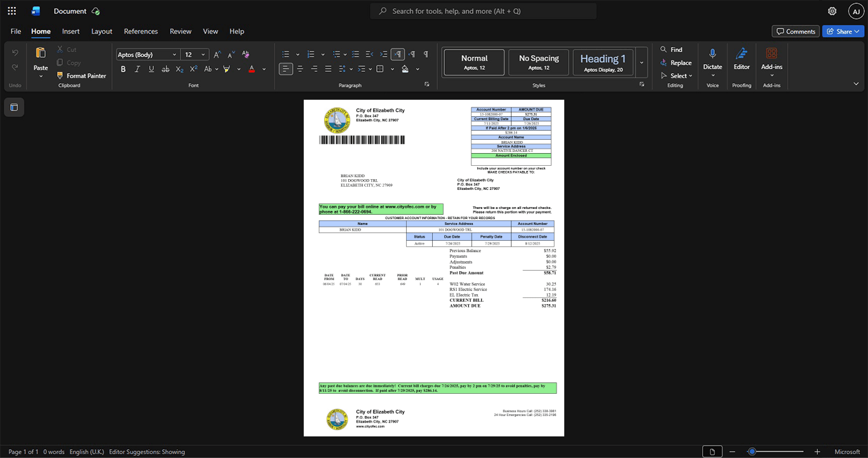Click Editor Suggestions: Showing status
Image resolution: width=868 pixels, height=458 pixels.
[147, 452]
